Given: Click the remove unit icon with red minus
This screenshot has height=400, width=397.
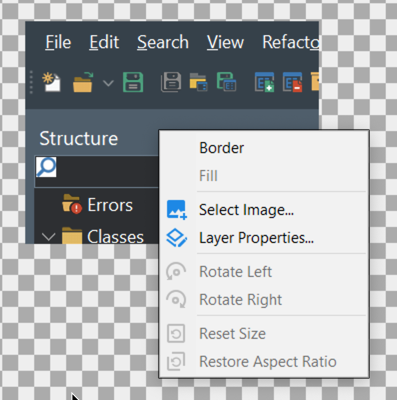Looking at the screenshot, I should [292, 82].
